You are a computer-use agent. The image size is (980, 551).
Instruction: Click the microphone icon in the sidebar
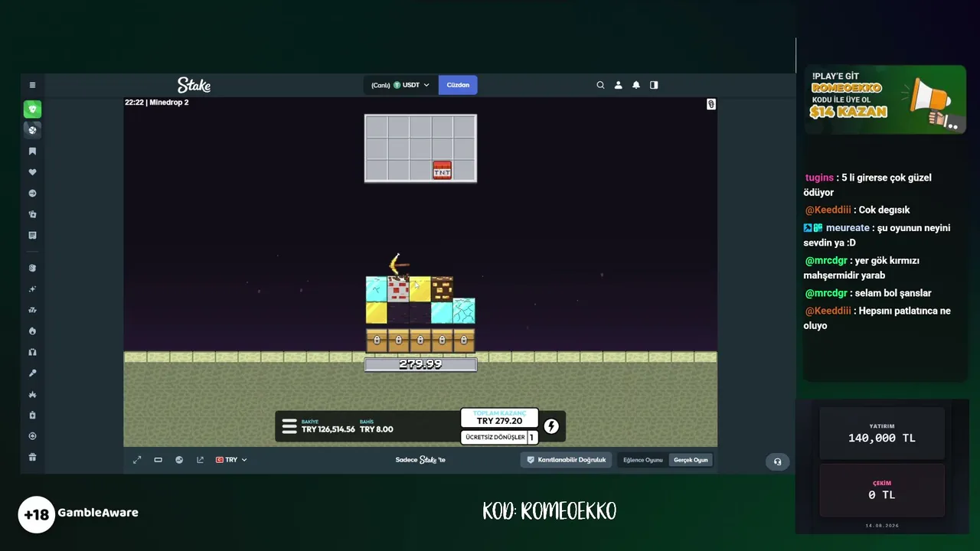[x=32, y=373]
